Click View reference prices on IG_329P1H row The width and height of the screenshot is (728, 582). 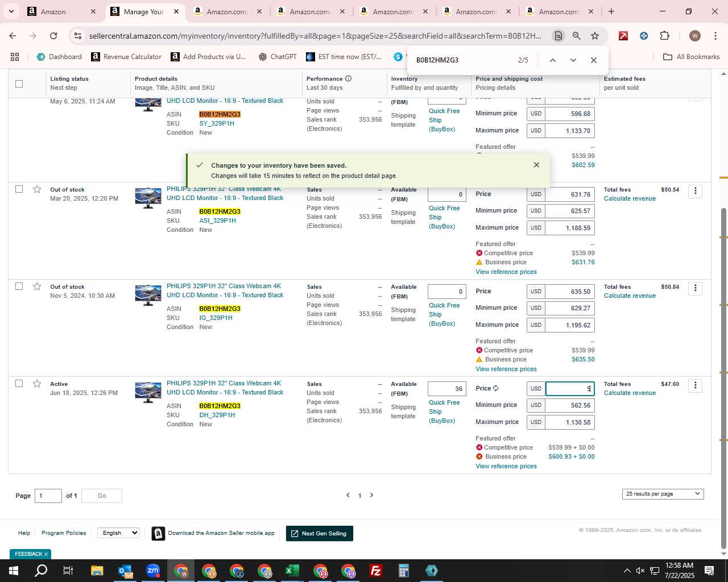pos(506,369)
